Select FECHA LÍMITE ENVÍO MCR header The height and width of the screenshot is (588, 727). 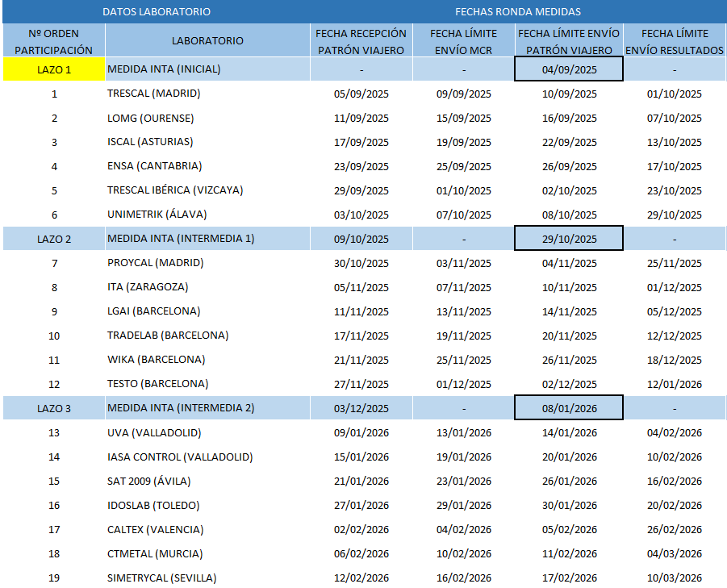(x=464, y=41)
